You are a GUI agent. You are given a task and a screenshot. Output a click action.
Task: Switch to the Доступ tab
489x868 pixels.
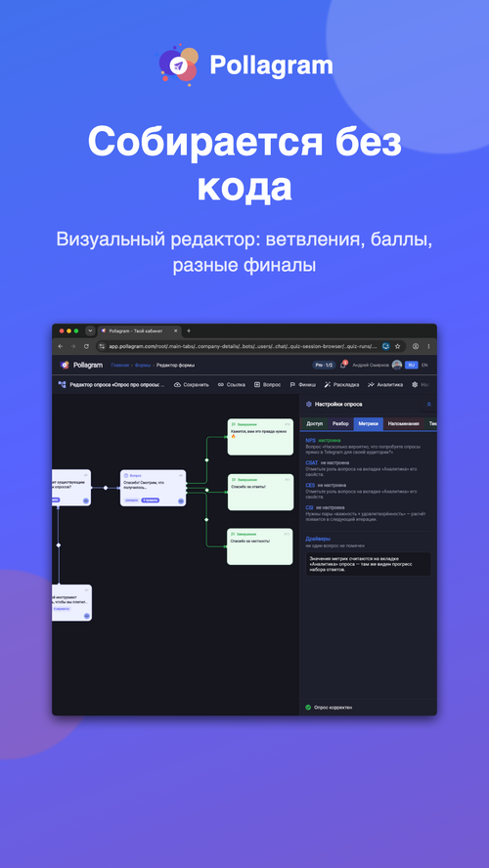click(315, 423)
